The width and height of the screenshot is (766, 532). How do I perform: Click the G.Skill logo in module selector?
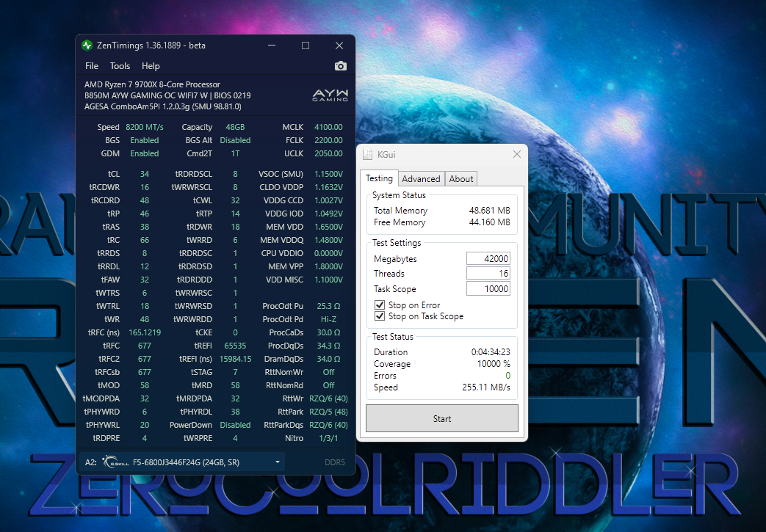tap(116, 462)
